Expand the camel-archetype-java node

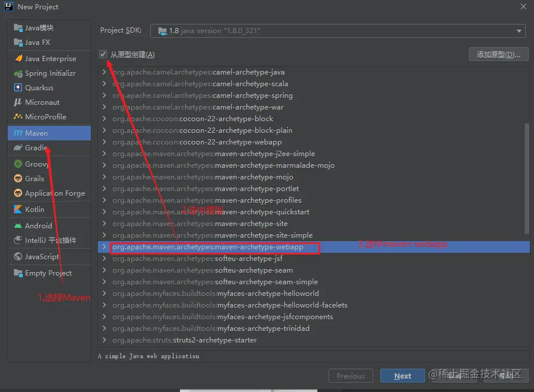point(104,72)
